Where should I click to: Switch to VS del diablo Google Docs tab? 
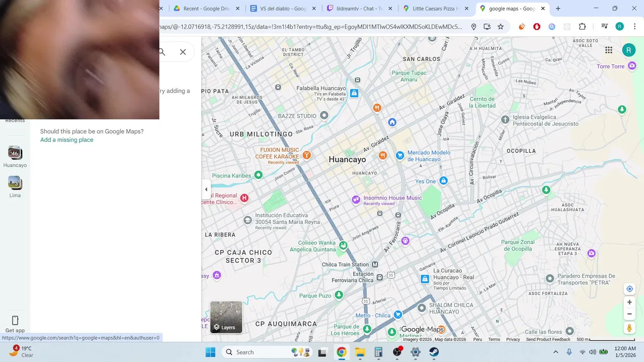pos(283,9)
